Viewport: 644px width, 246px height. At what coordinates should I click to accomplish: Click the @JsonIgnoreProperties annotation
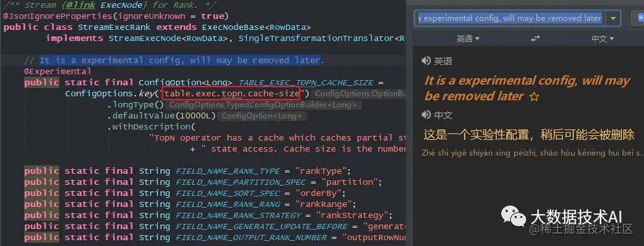coord(57,16)
